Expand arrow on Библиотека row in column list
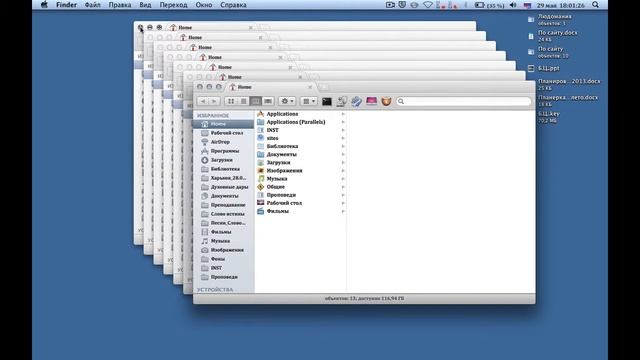Screen dimensions: 640x360 (x=343, y=146)
